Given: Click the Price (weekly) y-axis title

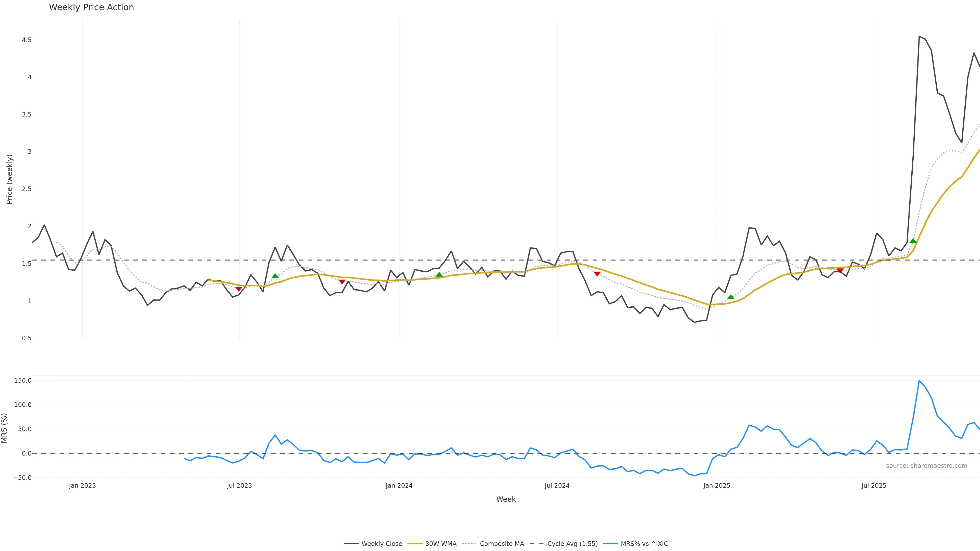Looking at the screenshot, I should [9, 179].
